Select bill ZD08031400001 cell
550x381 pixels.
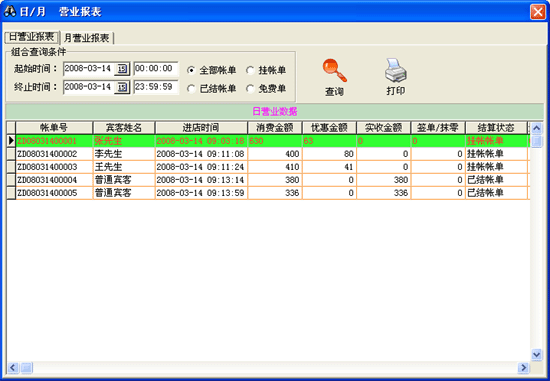(x=54, y=141)
